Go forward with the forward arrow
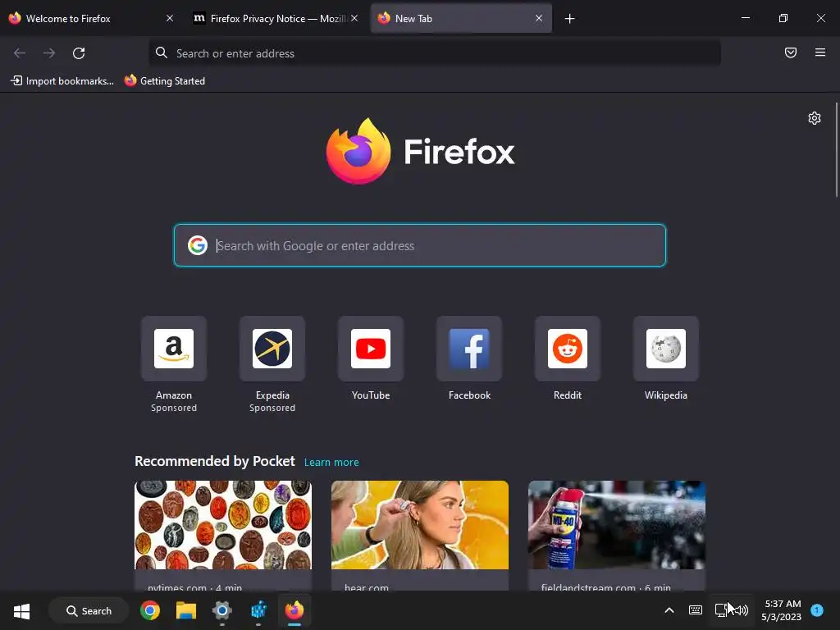The height and width of the screenshot is (630, 840). (x=49, y=53)
